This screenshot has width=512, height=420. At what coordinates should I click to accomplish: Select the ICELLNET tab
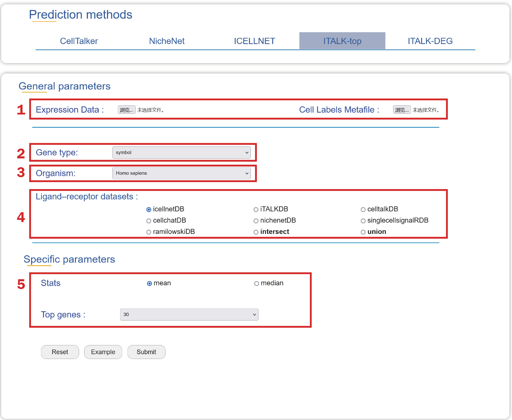pos(254,41)
